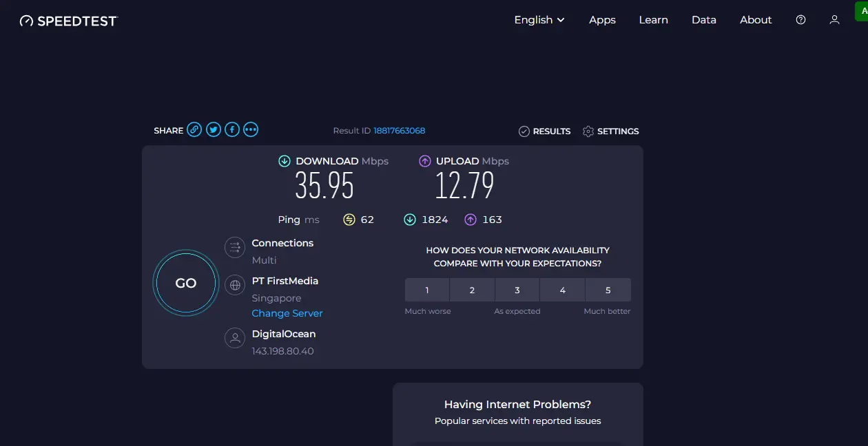Screen dimensions: 868x446
Task: Click the As expected label
Action: point(517,311)
